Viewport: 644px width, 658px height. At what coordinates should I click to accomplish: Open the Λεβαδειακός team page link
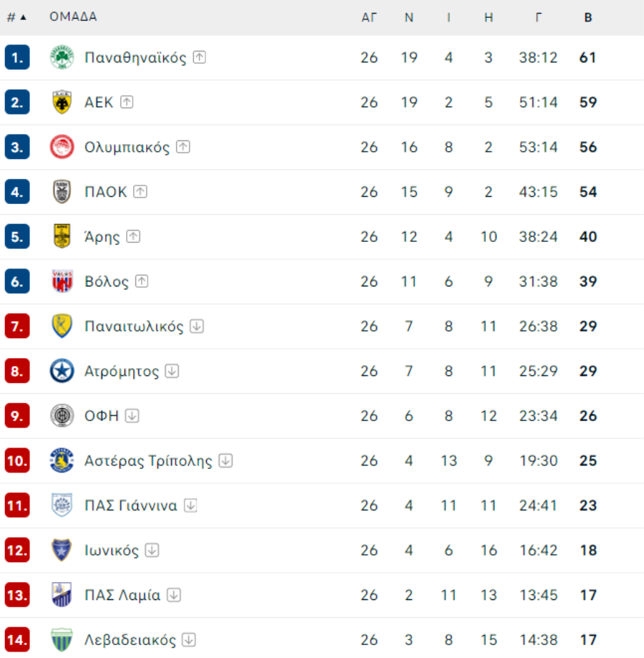(130, 640)
